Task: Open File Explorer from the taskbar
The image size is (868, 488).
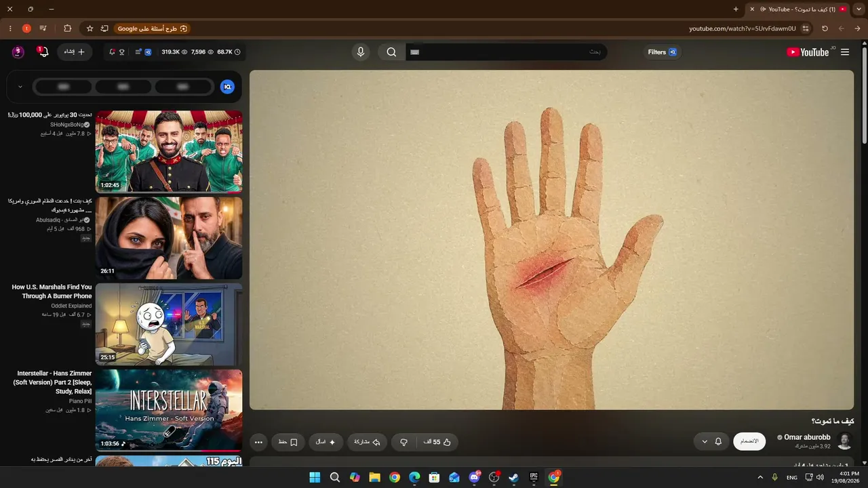Action: pyautogui.click(x=374, y=477)
